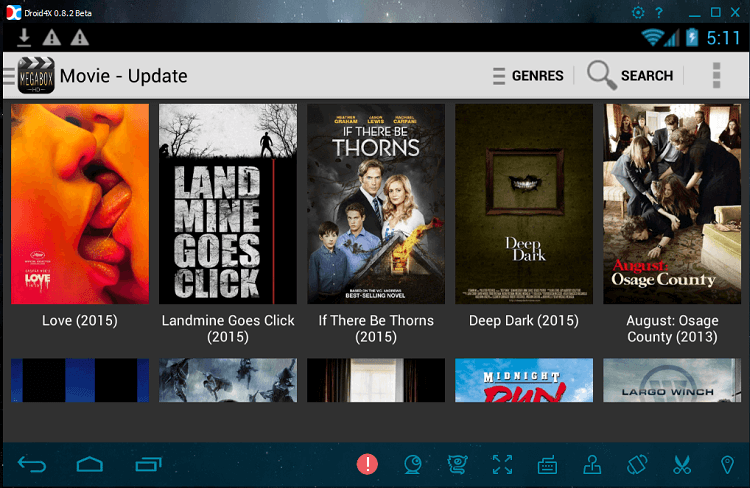Click the script recorder icon next to webcam
Screen dimensions: 750x488
point(457,465)
